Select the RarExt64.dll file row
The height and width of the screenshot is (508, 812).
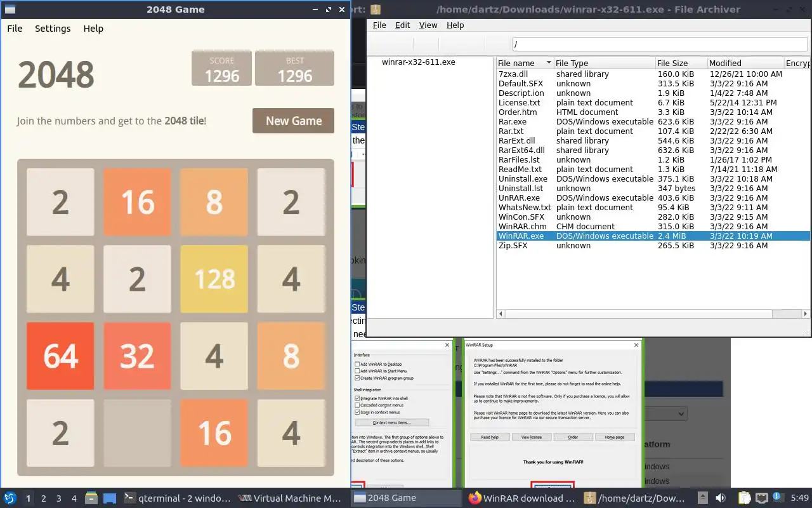(x=653, y=150)
